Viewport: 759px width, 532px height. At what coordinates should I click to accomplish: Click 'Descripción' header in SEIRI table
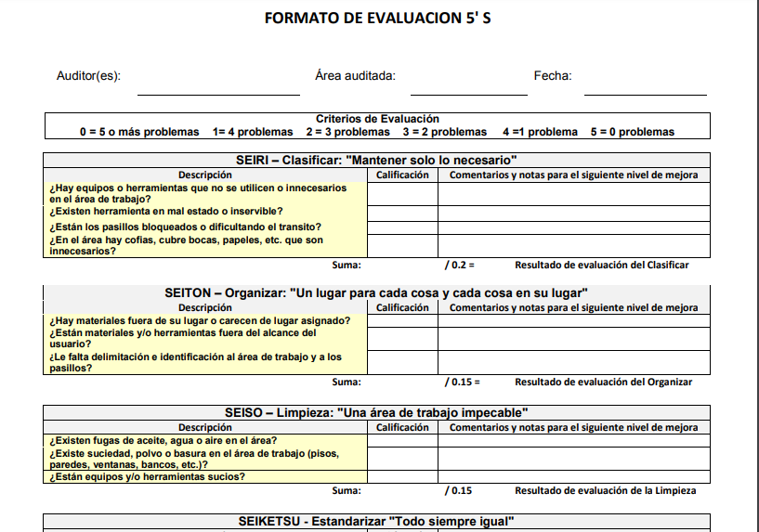pos(205,175)
